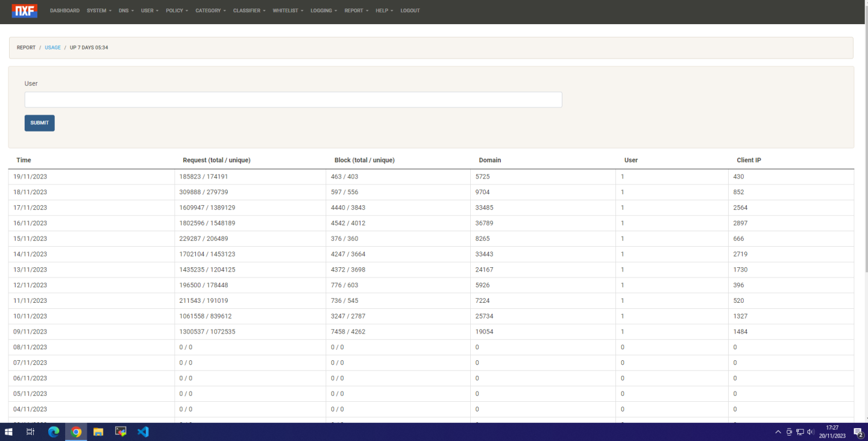Viewport: 868px width, 441px height.
Task: Expand the Whitelist dropdown menu
Action: tap(288, 11)
